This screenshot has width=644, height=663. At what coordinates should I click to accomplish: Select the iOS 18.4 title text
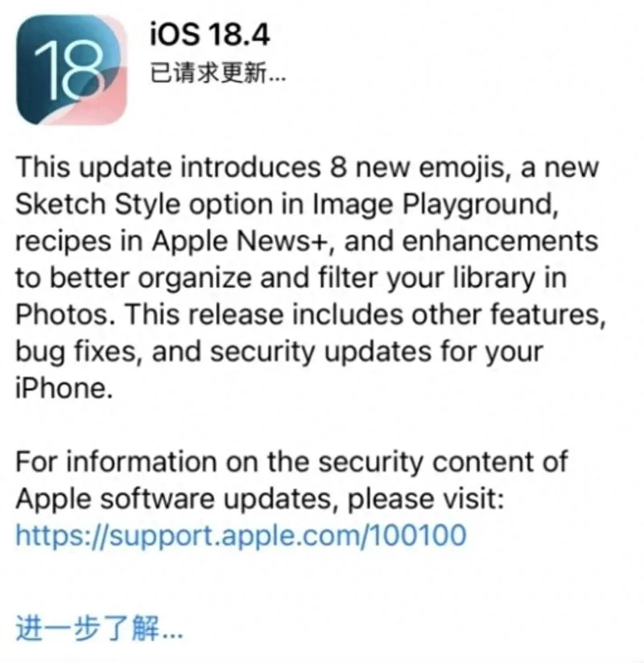(x=210, y=35)
